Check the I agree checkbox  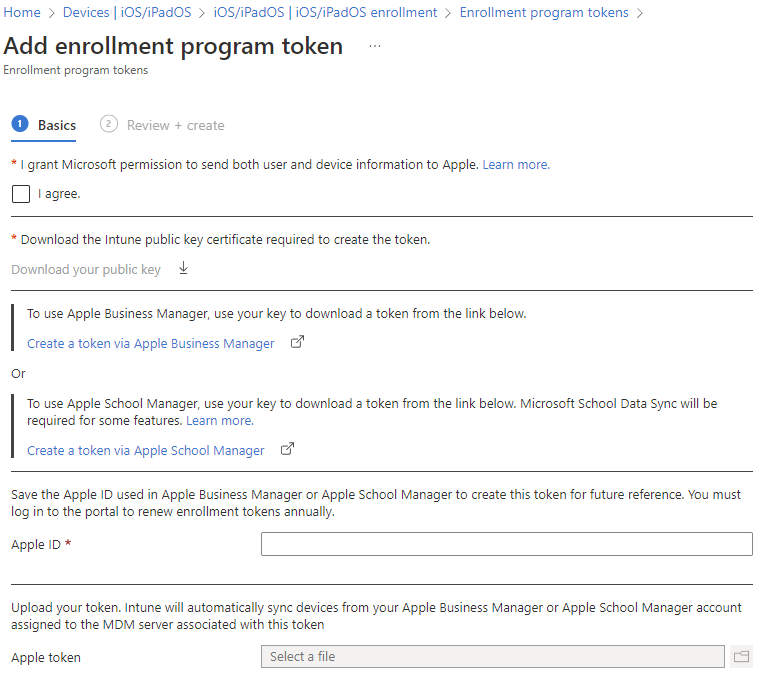pos(21,194)
